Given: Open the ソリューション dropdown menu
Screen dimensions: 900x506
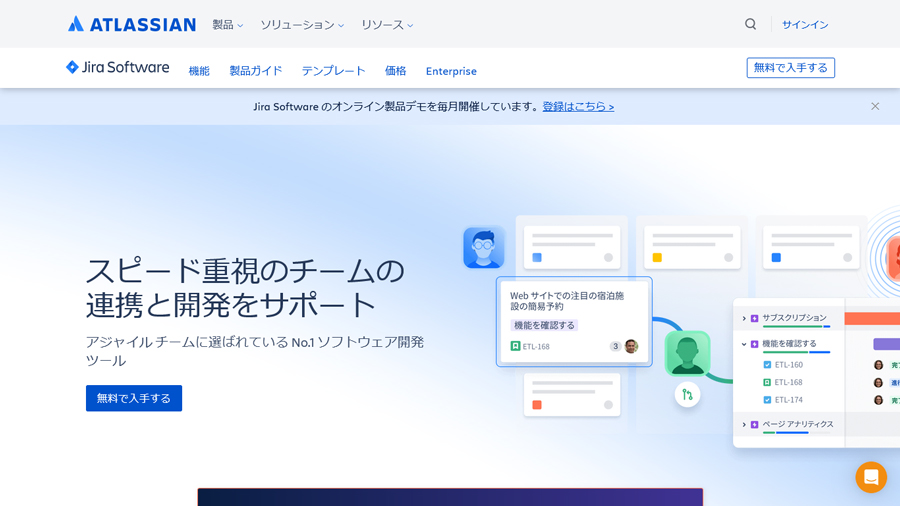Looking at the screenshot, I should pyautogui.click(x=302, y=24).
